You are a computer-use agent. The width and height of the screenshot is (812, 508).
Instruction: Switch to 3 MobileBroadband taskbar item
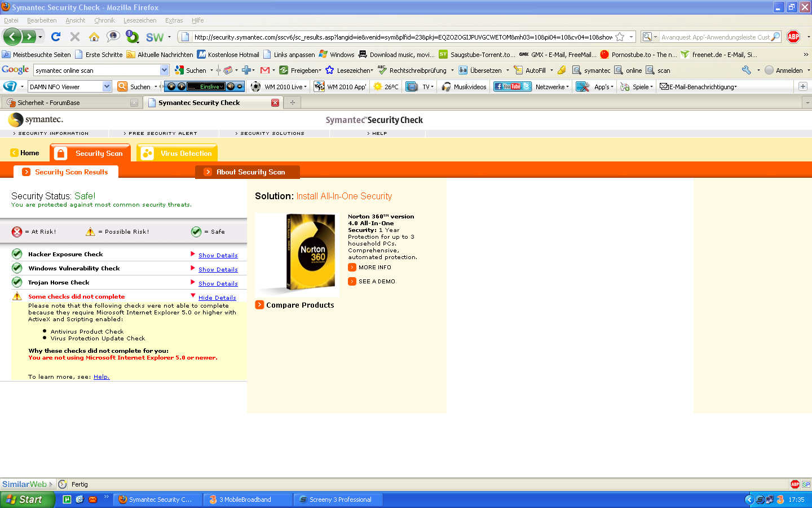tap(248, 500)
